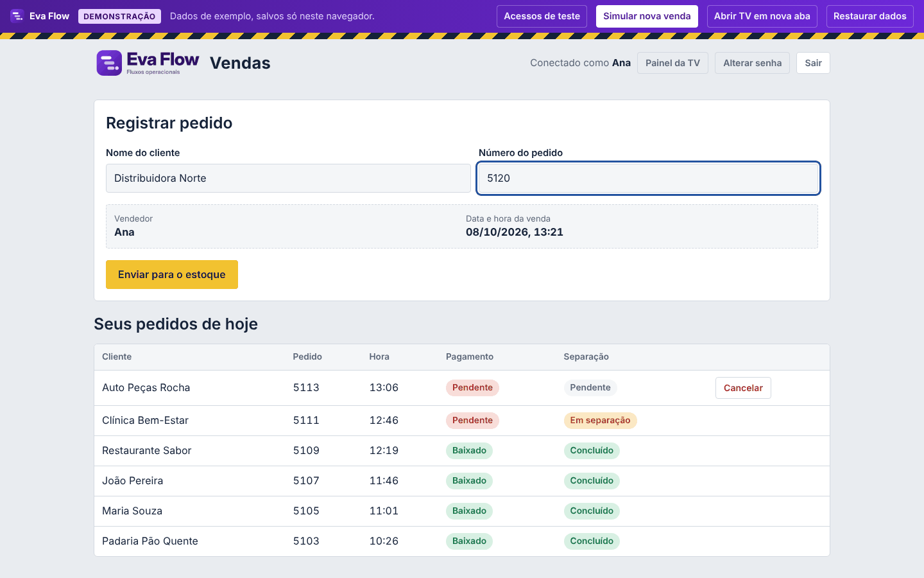Click the Pendente payment badge for order 5111
Viewport: 924px width, 578px height.
click(472, 421)
